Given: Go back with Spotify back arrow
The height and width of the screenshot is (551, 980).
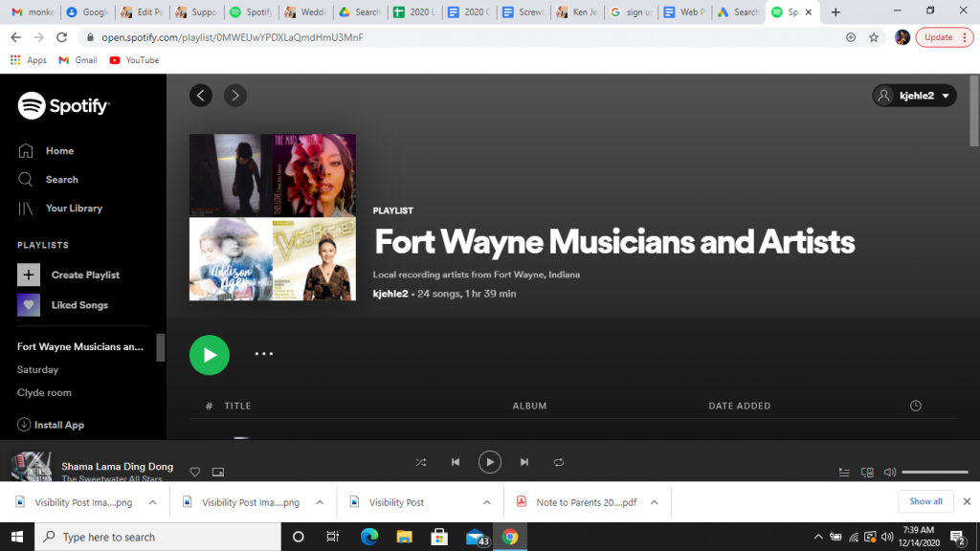Looking at the screenshot, I should pos(201,96).
